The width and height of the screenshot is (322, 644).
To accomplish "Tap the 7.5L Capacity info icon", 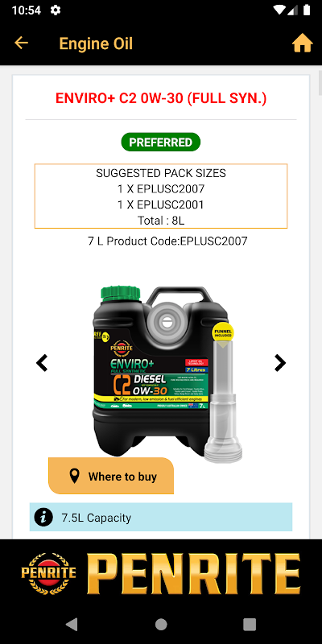I will [43, 517].
